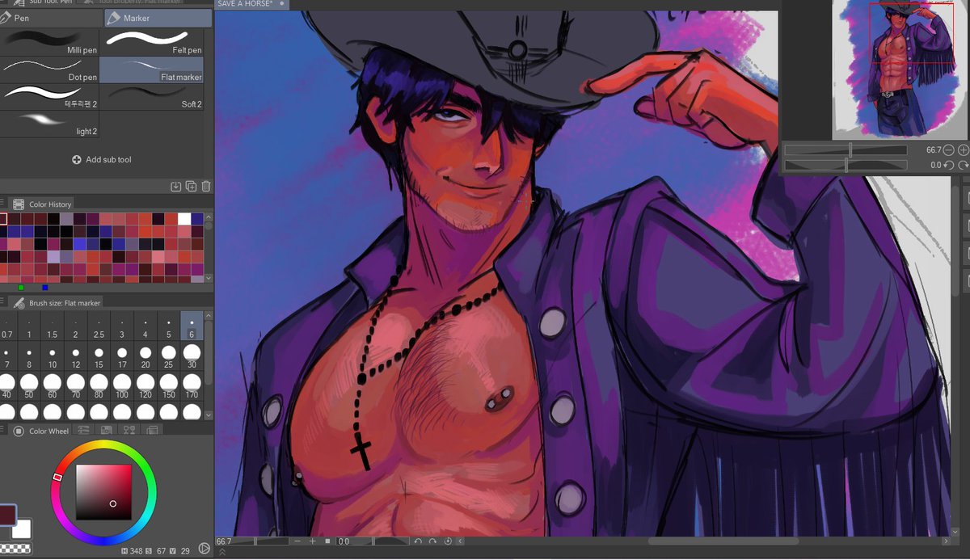Set brush size to 12
970x560 pixels.
76,357
